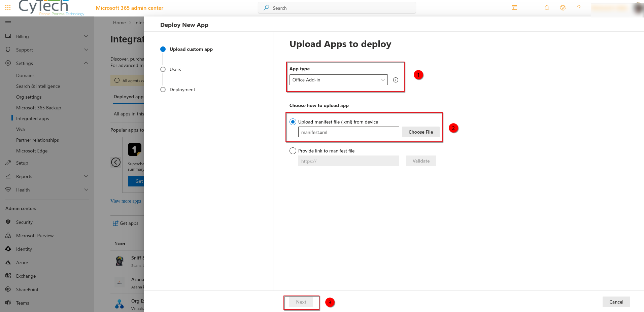Click the https:// manifest link field
Screen dimensions: 644x312
point(349,161)
